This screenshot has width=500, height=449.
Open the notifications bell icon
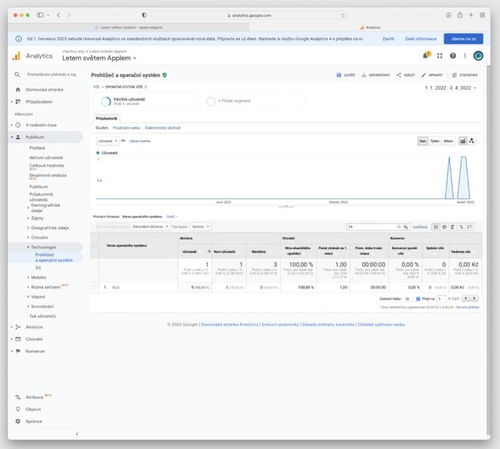(426, 55)
